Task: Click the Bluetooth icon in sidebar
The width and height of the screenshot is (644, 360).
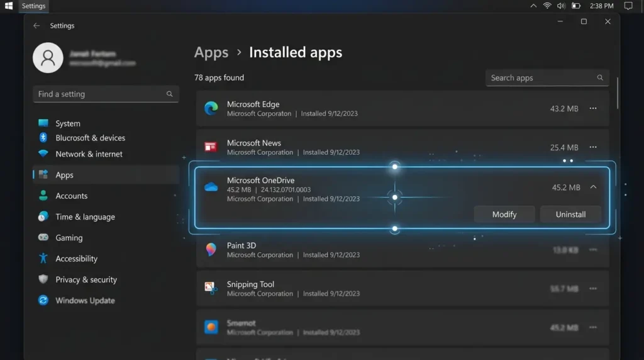Action: [x=43, y=137]
